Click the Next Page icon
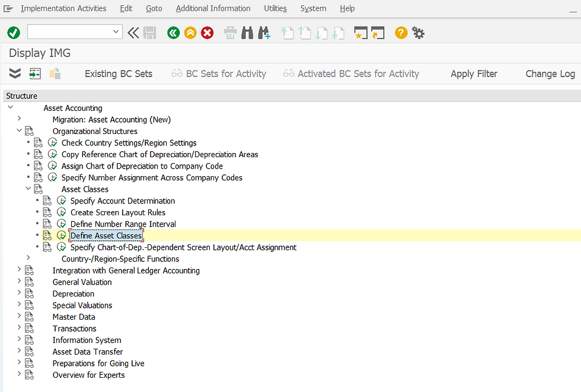The height and width of the screenshot is (392, 581). (321, 33)
